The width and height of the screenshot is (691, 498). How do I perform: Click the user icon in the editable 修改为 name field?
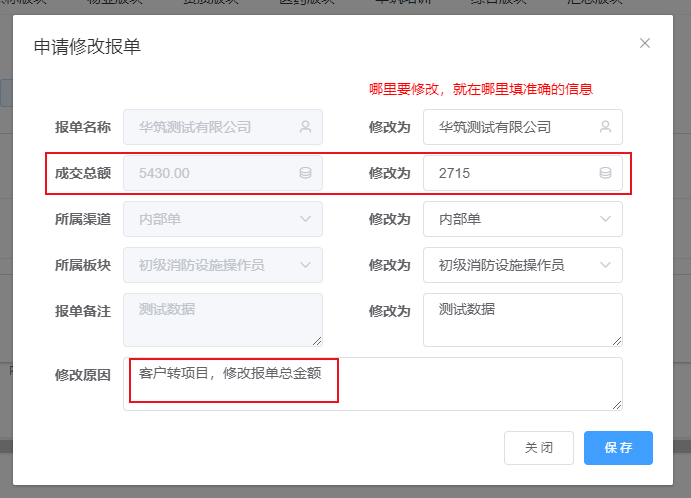click(x=605, y=127)
